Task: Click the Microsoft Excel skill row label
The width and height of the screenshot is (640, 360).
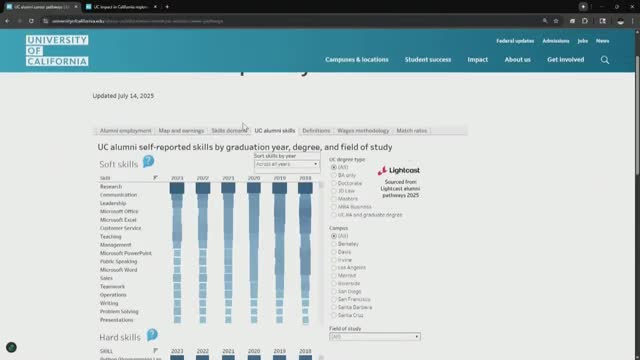Action: 118,220
